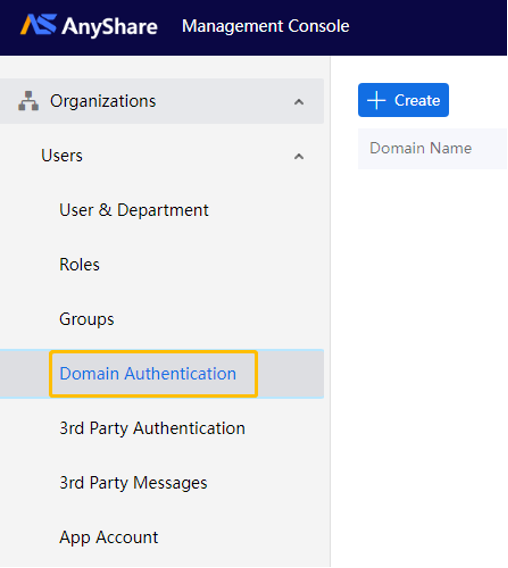Open the Groups page
Viewport: 508px width, 568px height.
click(x=87, y=319)
